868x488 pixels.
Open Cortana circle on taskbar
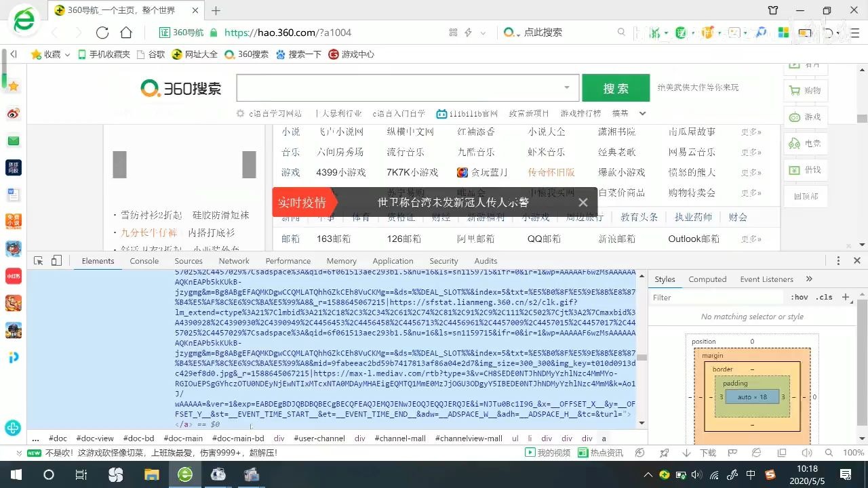[x=48, y=474]
